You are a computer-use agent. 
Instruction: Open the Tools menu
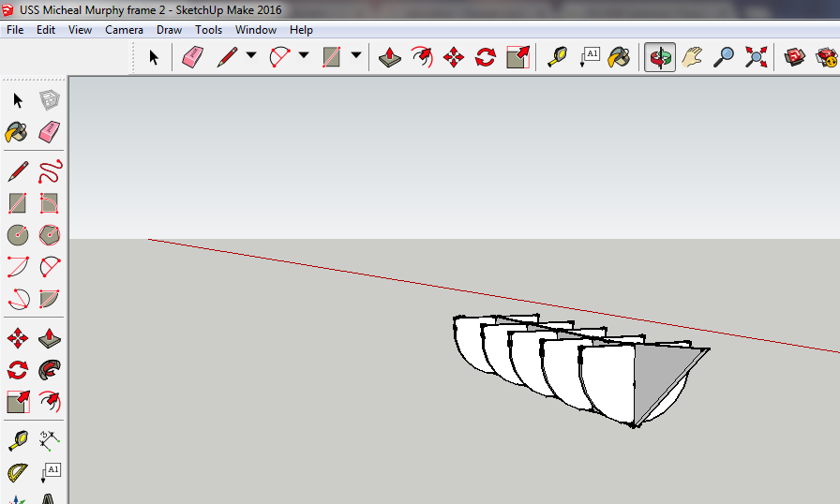(208, 30)
